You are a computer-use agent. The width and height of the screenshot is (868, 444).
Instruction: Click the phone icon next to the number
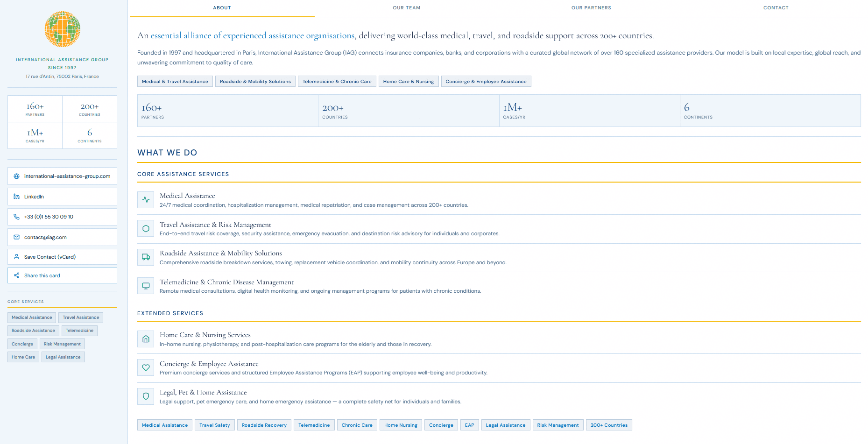click(16, 217)
